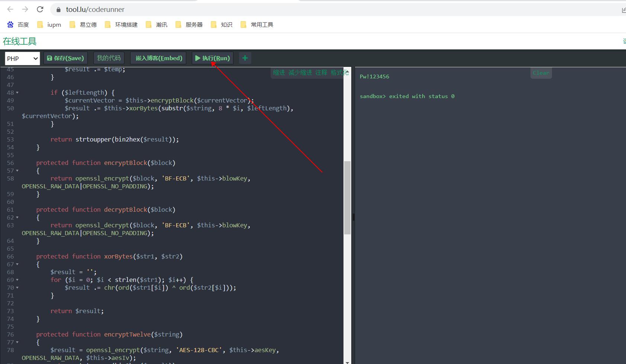Viewport: 626px width, 364px height.
Task: Add a new code tab with the green plus icon
Action: coord(245,58)
